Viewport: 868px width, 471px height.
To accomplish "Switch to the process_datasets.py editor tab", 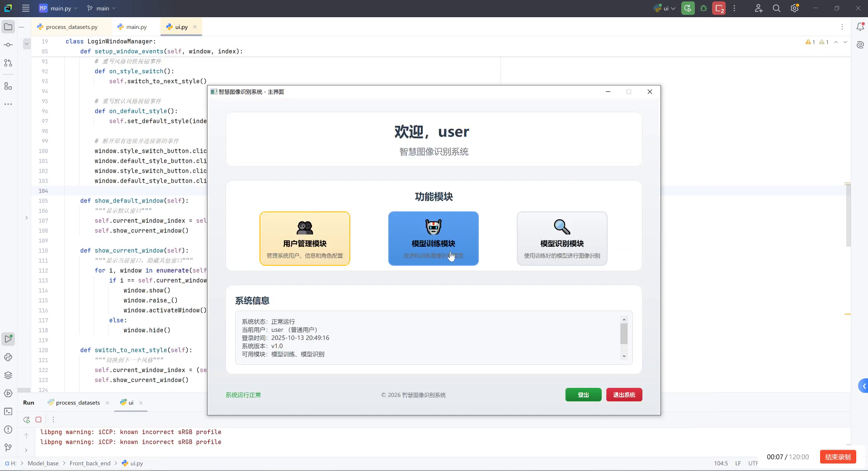I will (71, 27).
